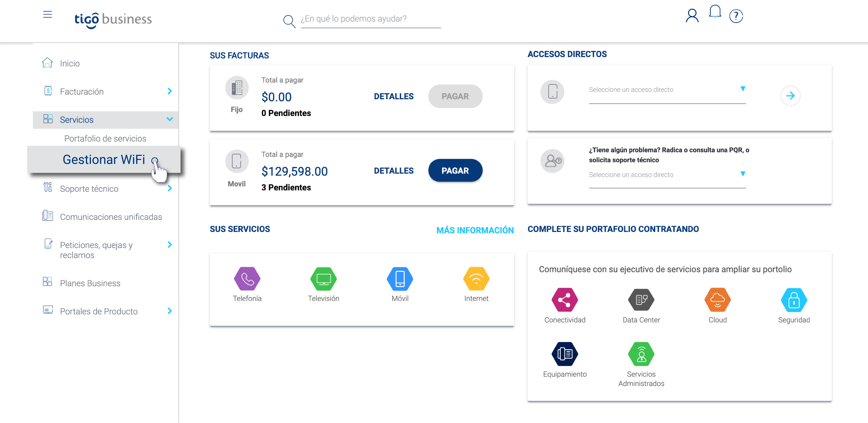Open the Móvil service icon
Image resolution: width=868 pixels, height=423 pixels.
point(400,279)
